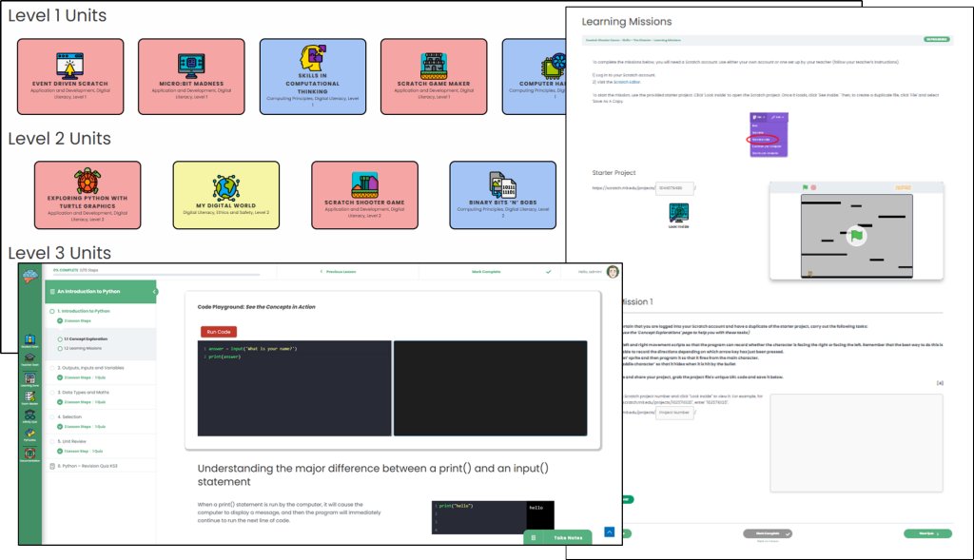Screen dimensions: 974x560
Task: Open the Event Driven Scratch unit card
Action: click(x=70, y=76)
